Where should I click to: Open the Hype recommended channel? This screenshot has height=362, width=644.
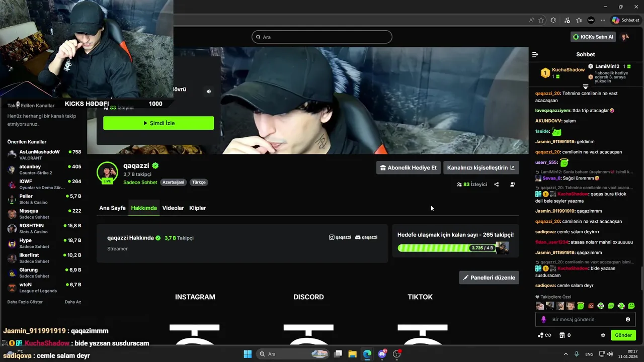pyautogui.click(x=44, y=243)
